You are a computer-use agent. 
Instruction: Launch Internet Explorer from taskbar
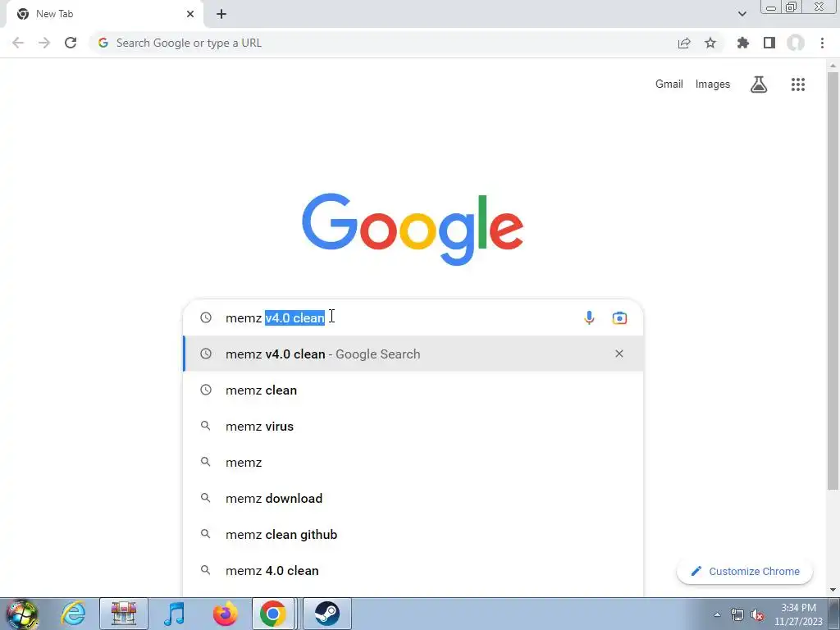(x=73, y=614)
